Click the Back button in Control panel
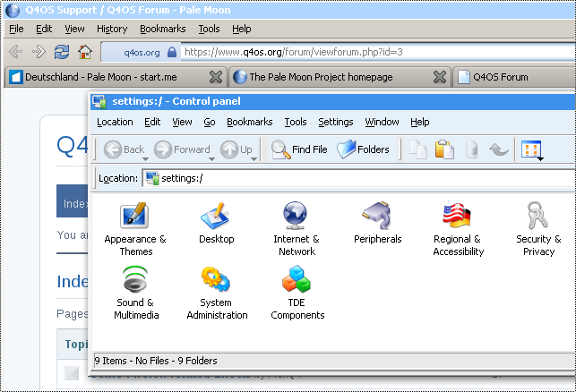This screenshot has width=576, height=392. point(124,149)
